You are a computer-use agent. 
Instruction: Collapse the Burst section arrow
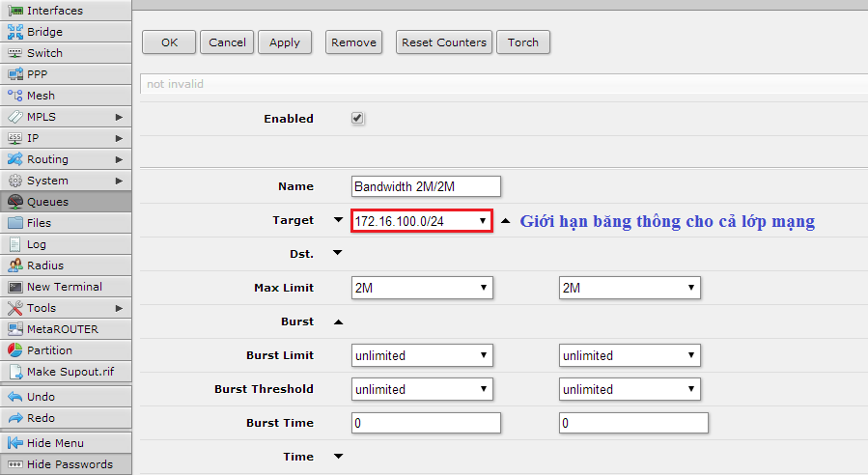pos(337,321)
